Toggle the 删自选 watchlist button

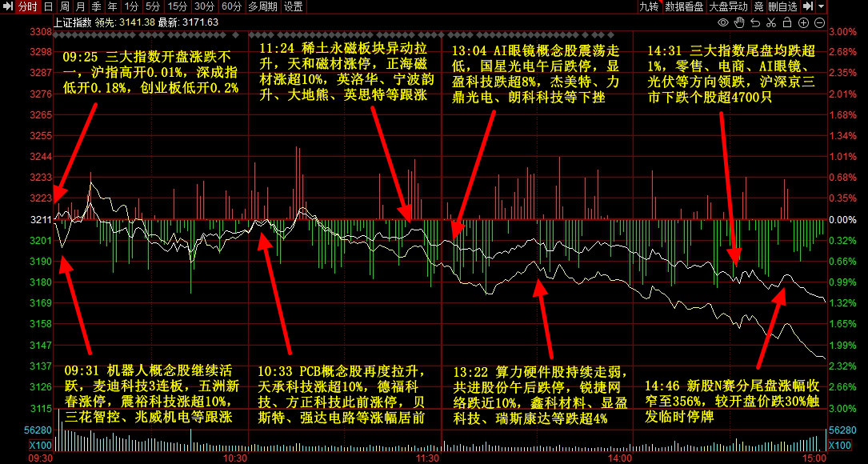[x=782, y=6]
